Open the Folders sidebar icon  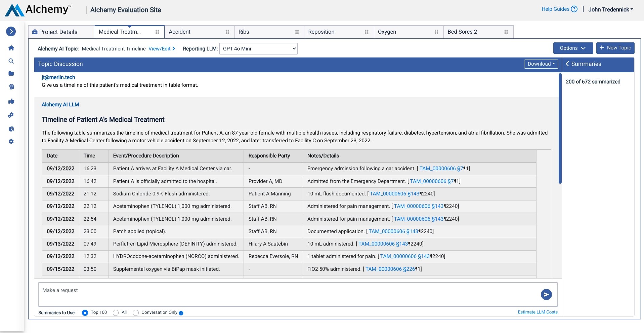coord(11,73)
